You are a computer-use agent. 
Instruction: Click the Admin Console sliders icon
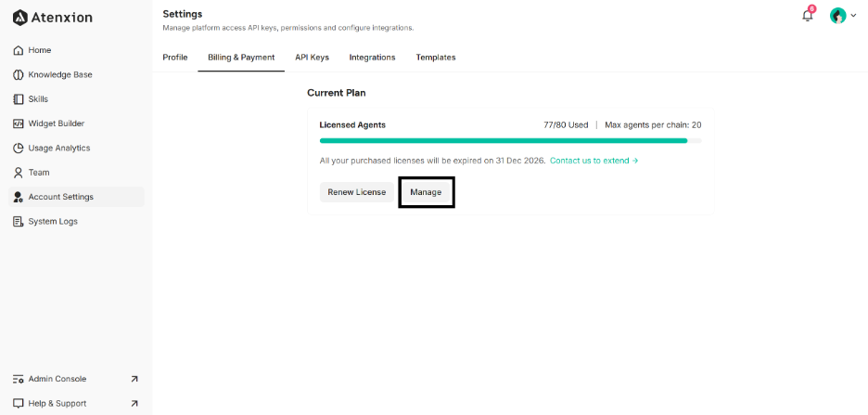[x=19, y=379]
